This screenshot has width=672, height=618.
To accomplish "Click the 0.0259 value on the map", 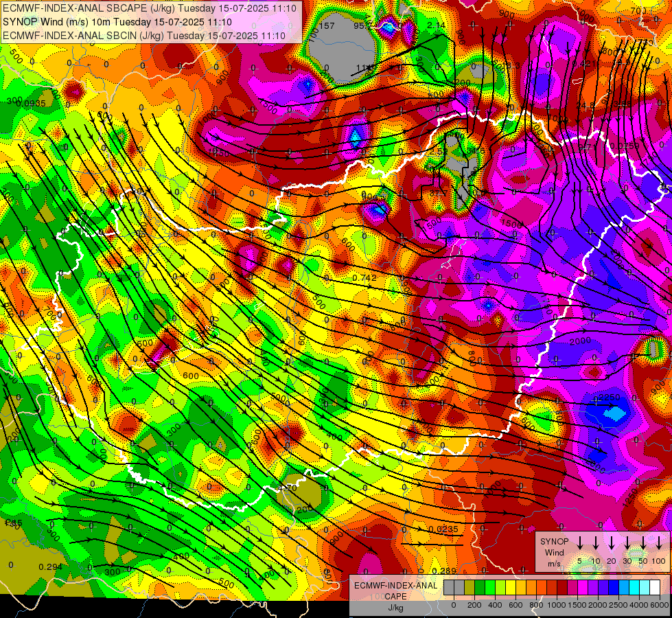I will pos(625,146).
